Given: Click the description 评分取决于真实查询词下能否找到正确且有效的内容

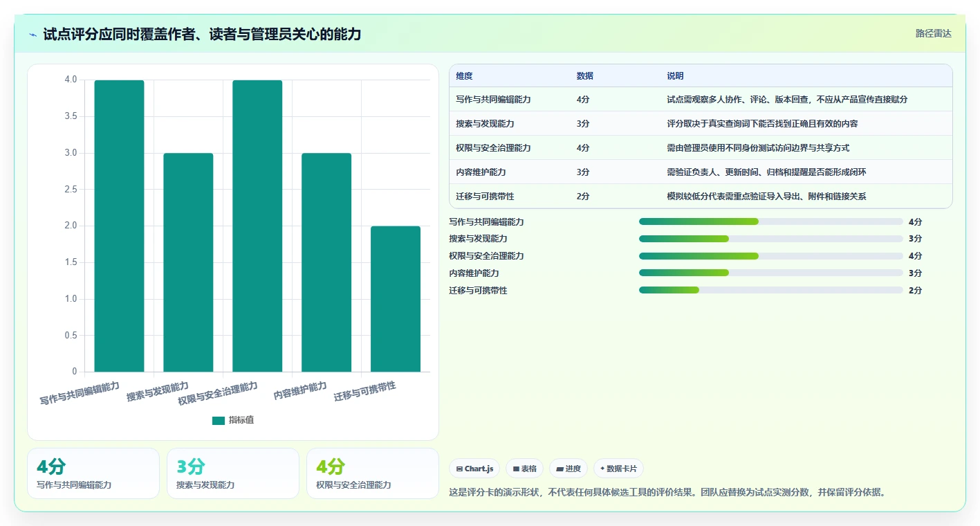Looking at the screenshot, I should pos(762,124).
